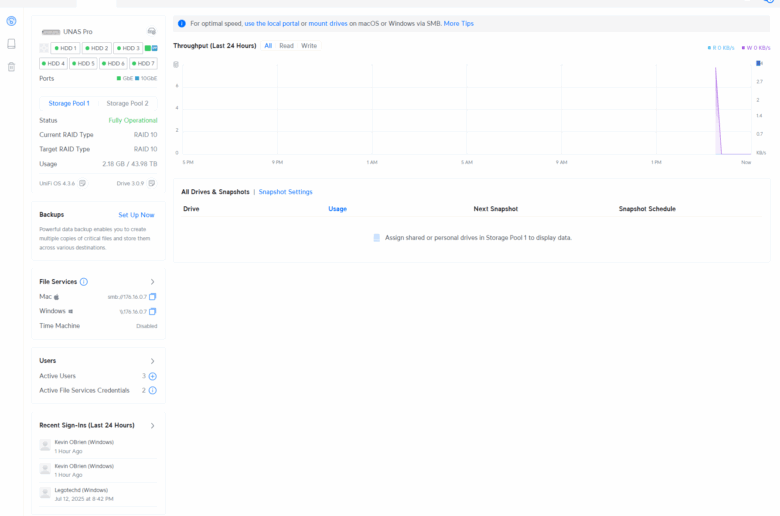Viewport: 780px width, 516px height.
Task: Select the HDD 7 drive slot
Action: [143, 63]
